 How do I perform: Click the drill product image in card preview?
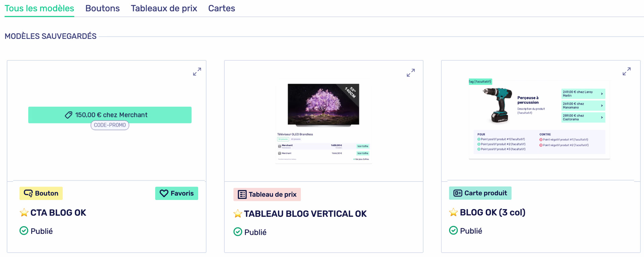(498, 105)
